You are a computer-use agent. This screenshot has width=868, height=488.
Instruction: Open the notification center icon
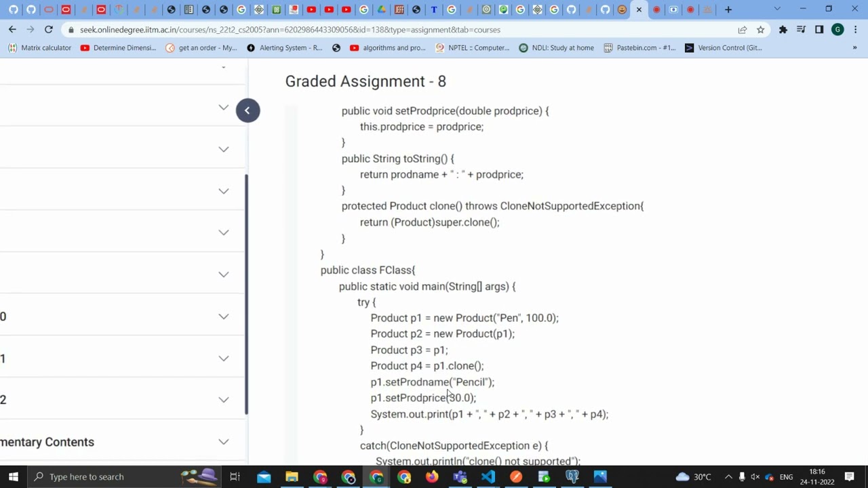click(x=850, y=476)
